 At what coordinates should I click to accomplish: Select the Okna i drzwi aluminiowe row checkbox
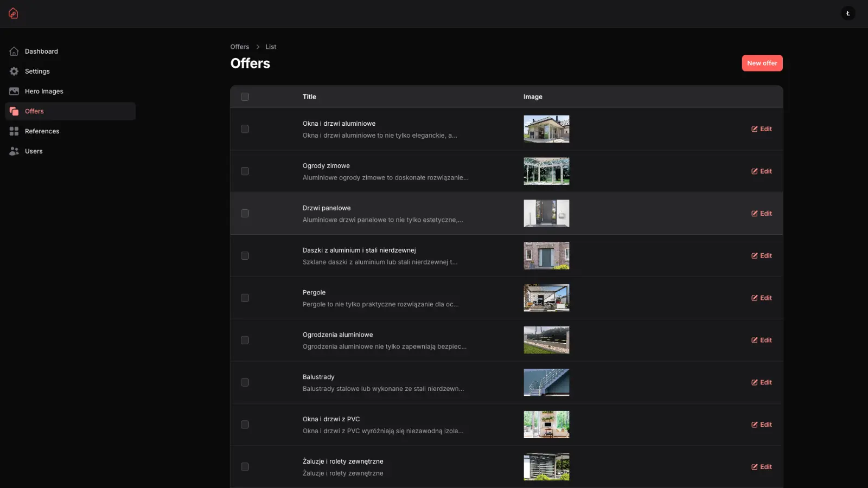tap(245, 129)
